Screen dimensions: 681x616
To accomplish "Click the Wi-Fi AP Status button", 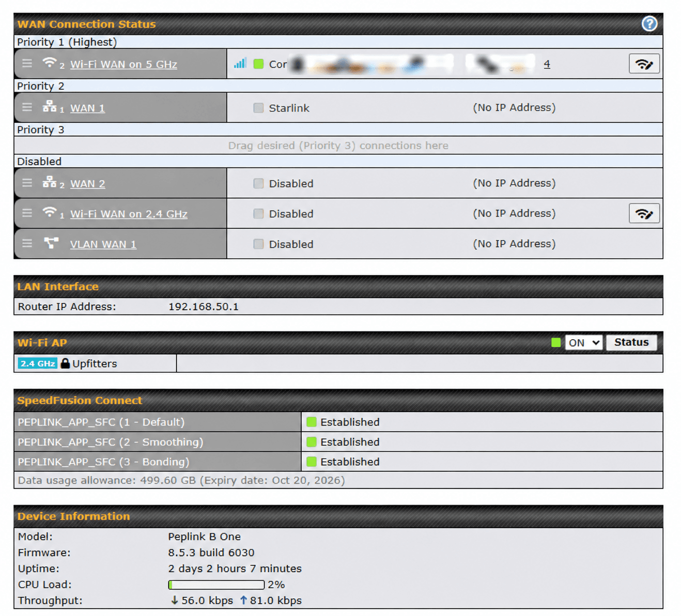I will (631, 342).
